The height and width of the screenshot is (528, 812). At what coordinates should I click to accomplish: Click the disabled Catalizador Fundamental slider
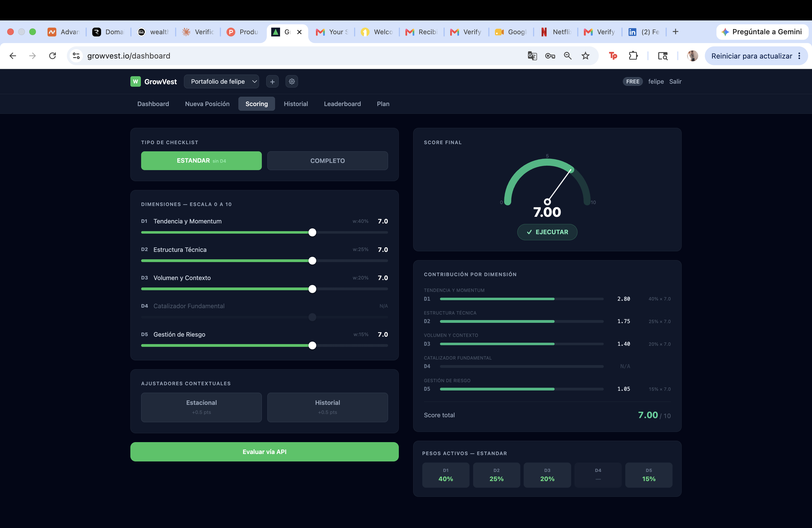264,317
